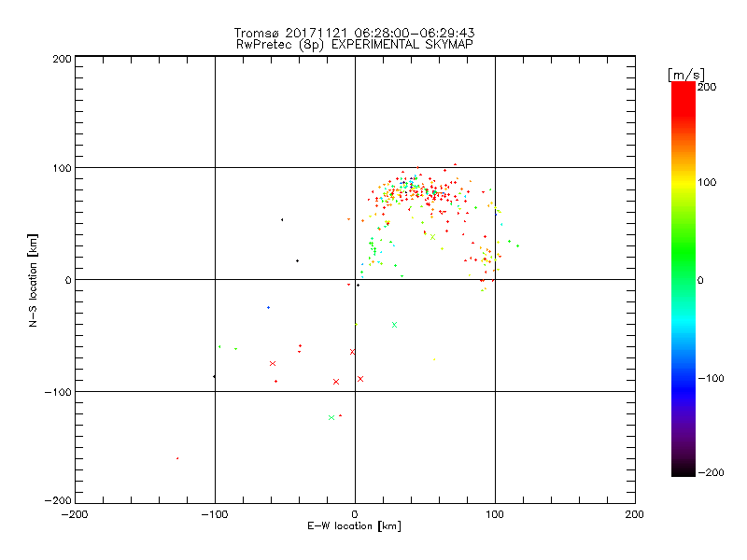
Task: Click the 'E-W location [km]' axis label
Action: pyautogui.click(x=354, y=525)
